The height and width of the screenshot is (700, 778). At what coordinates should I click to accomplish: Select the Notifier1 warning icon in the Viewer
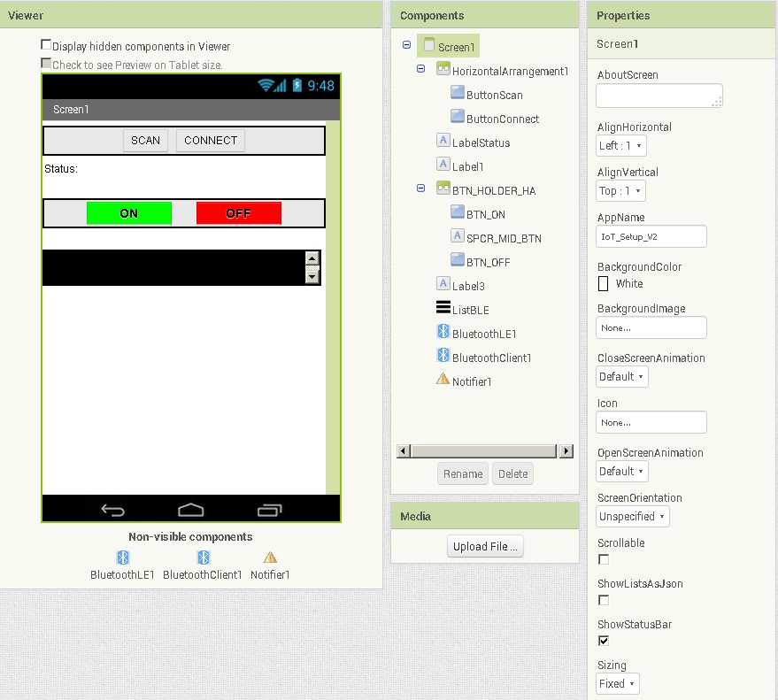point(270,558)
